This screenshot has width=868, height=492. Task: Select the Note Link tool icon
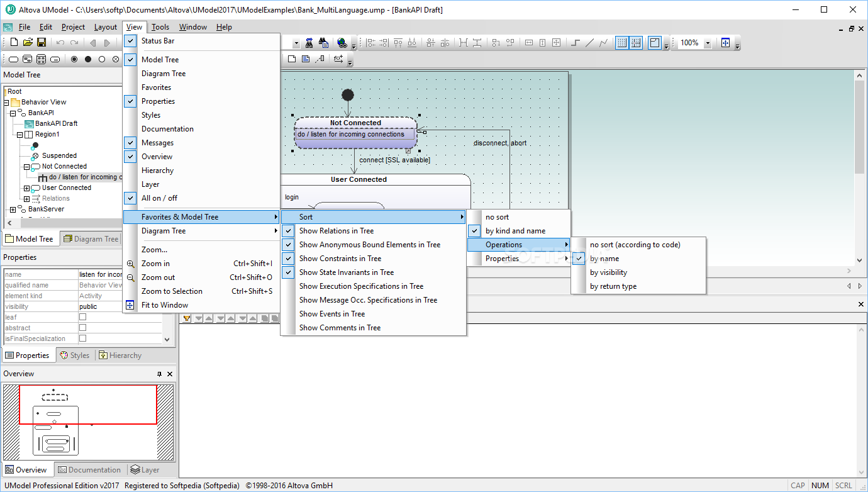point(320,59)
